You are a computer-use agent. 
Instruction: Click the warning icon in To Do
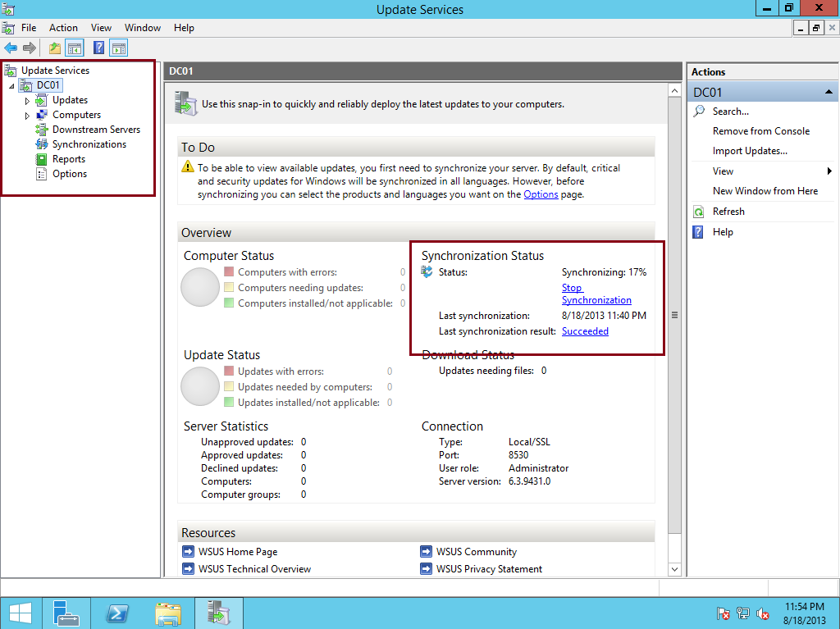188,166
